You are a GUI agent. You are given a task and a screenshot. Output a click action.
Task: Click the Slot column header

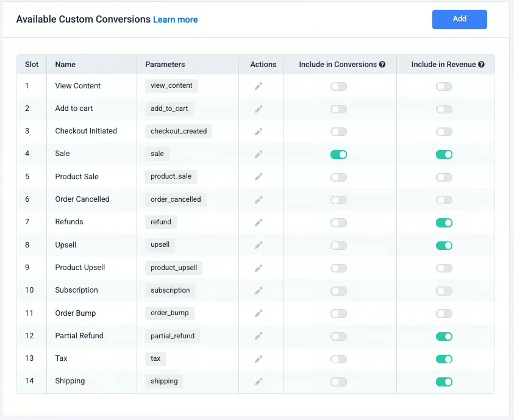(x=32, y=65)
